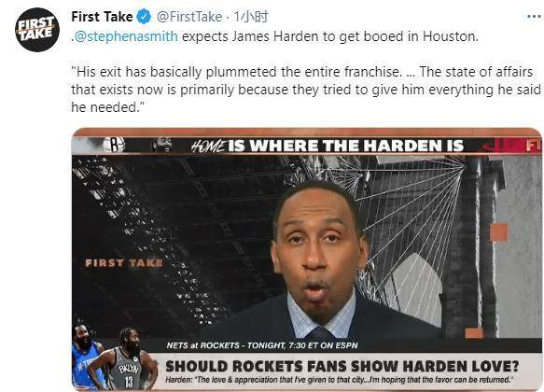This screenshot has width=544, height=392.
Task: Click the Harden quote subtitle line
Action: (339, 380)
